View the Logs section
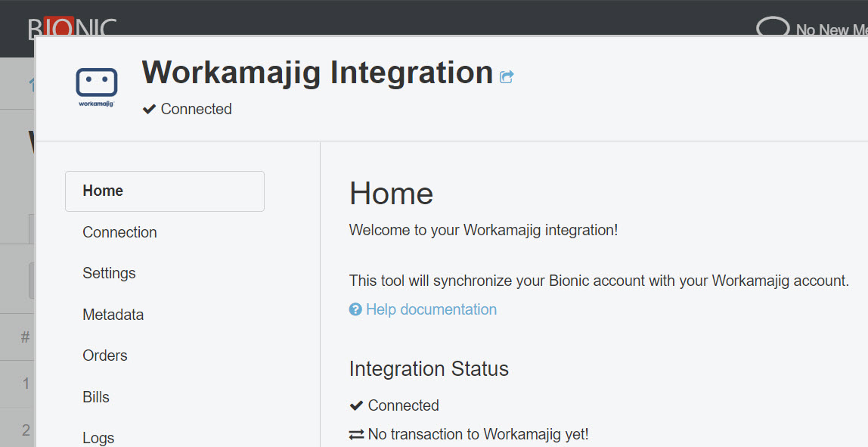 click(x=98, y=437)
